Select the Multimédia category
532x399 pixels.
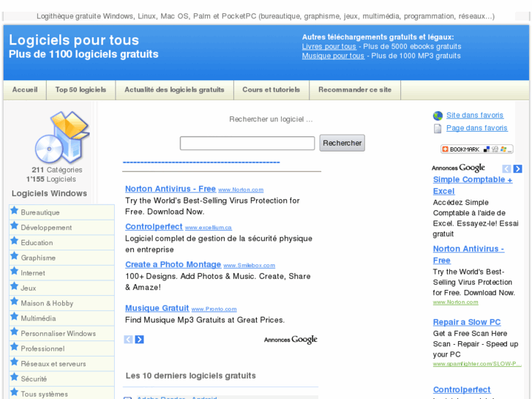(x=61, y=318)
